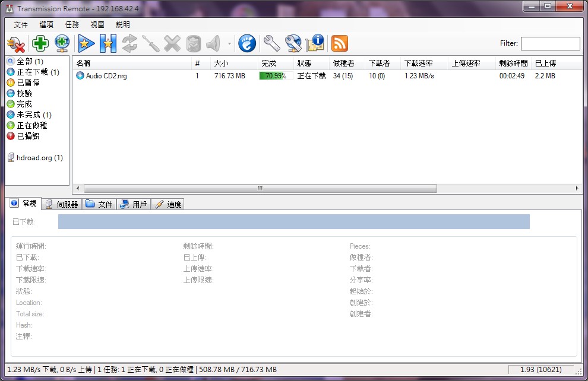Start the selected torrent
This screenshot has height=381, width=588.
coord(86,43)
